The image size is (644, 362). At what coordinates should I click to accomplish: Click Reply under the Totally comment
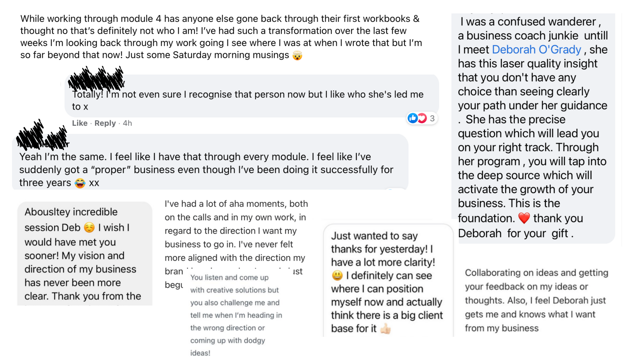pos(105,123)
